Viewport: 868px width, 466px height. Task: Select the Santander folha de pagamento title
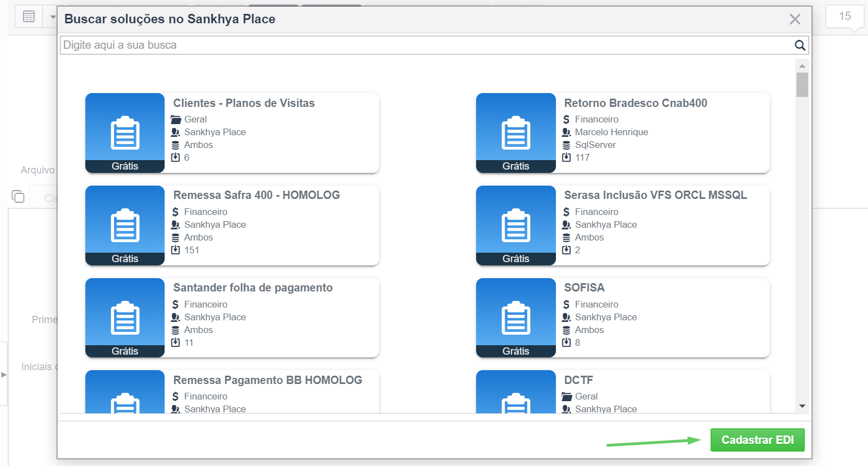coord(253,288)
